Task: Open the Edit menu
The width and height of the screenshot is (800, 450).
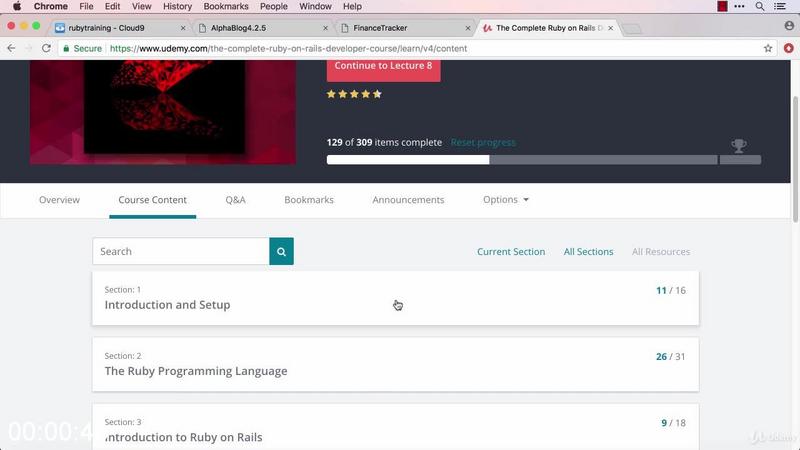Action: tap(112, 6)
